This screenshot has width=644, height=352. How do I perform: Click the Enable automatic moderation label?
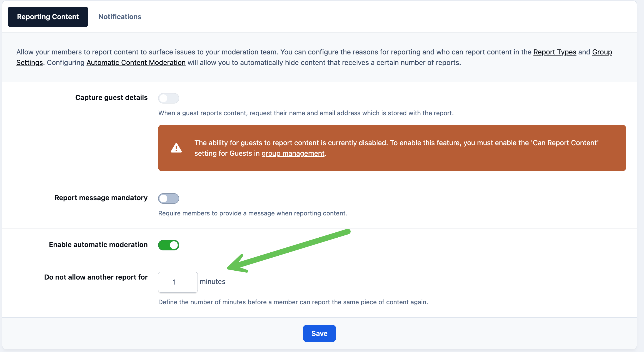(x=98, y=245)
